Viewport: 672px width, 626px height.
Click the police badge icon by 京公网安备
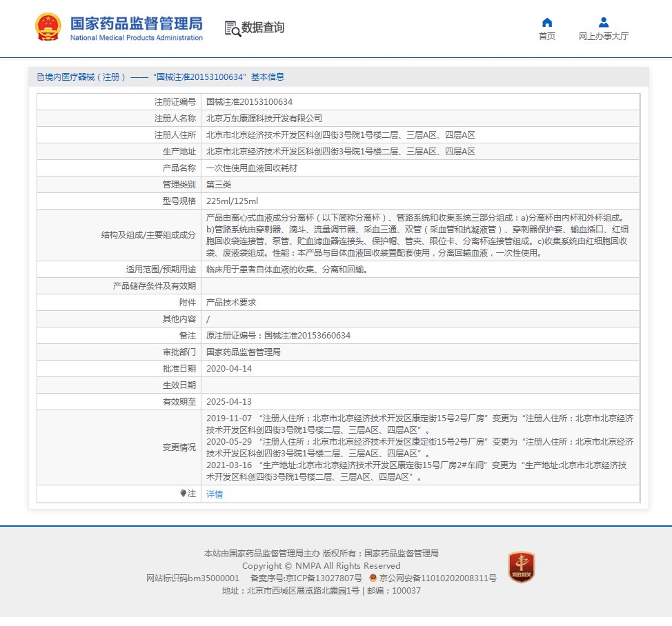[x=373, y=578]
